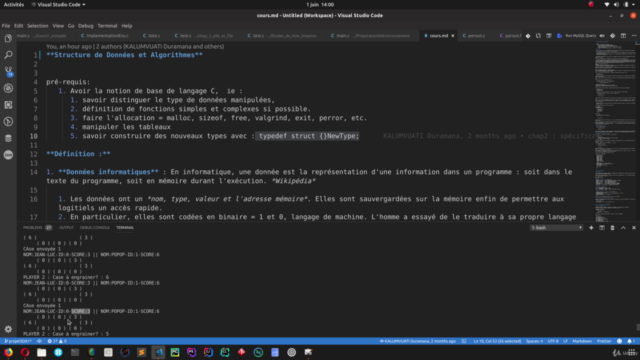The image size is (640, 360).
Task: Open the Selection menu
Action: point(38,26)
